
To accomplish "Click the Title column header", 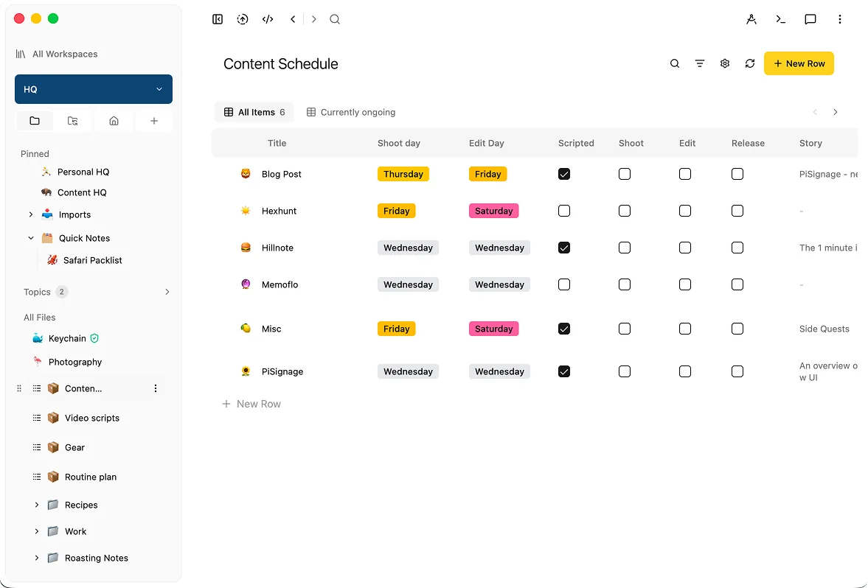I will coord(277,143).
